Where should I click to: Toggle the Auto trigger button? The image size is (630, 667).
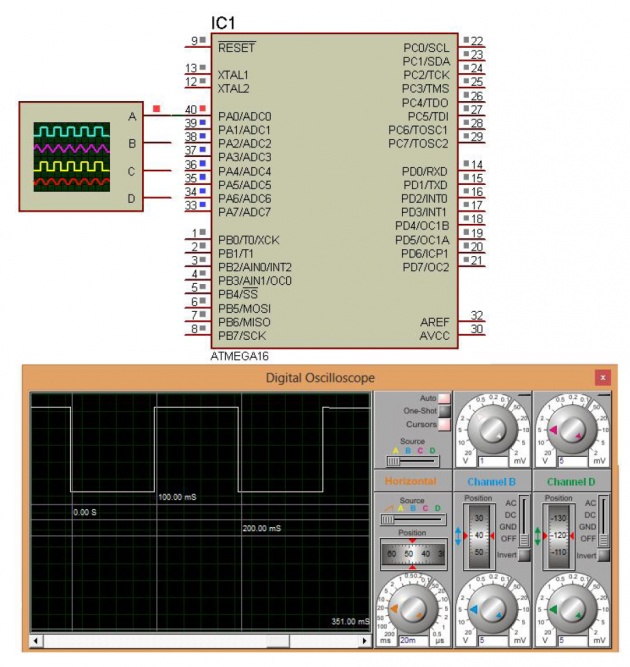(x=444, y=399)
